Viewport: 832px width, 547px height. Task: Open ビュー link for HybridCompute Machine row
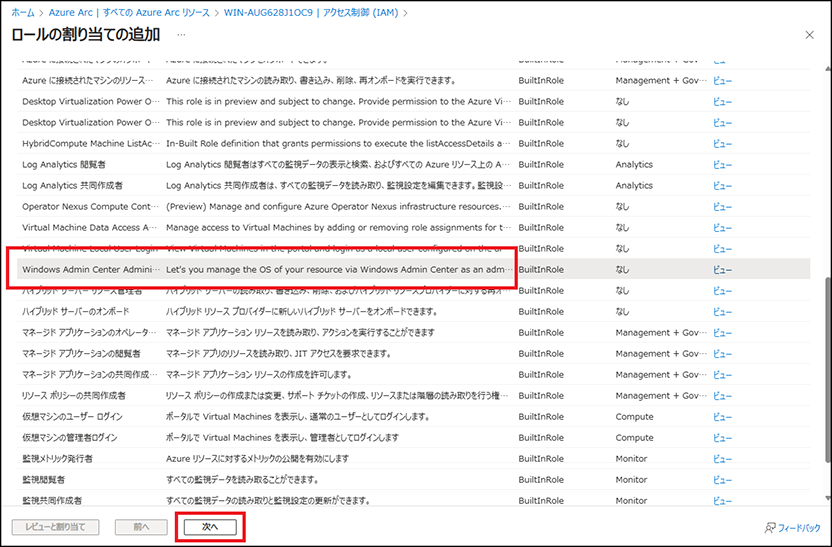click(722, 143)
